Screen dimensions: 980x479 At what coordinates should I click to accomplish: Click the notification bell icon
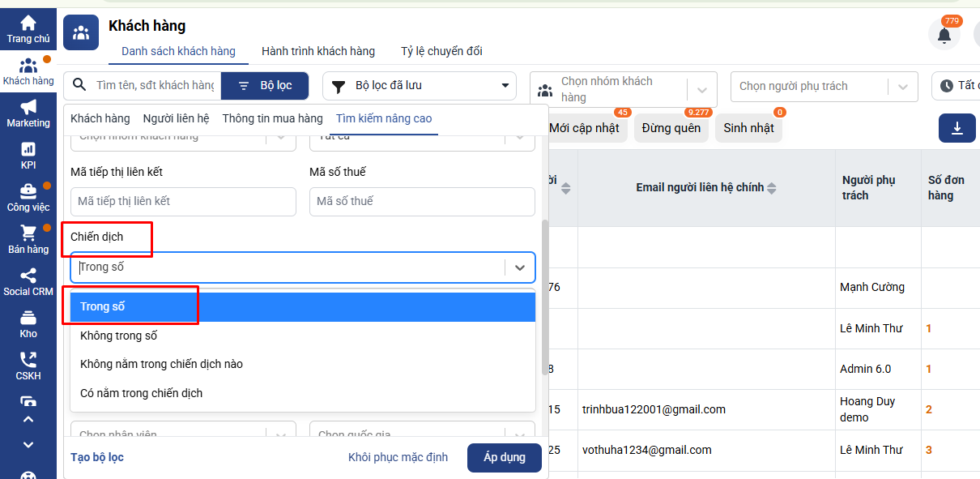tap(944, 35)
